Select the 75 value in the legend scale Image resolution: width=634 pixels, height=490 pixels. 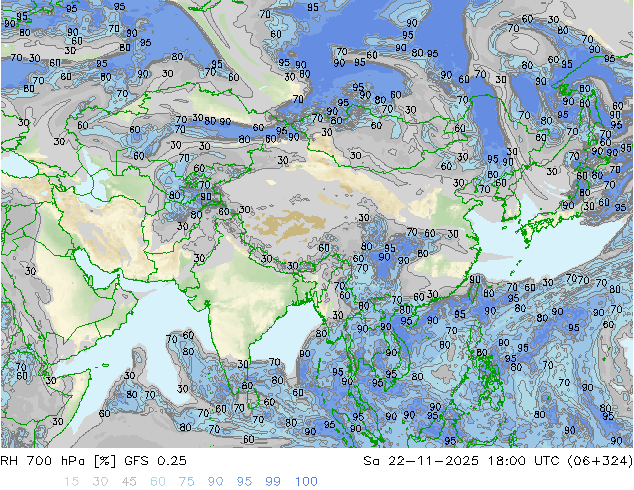tap(186, 482)
